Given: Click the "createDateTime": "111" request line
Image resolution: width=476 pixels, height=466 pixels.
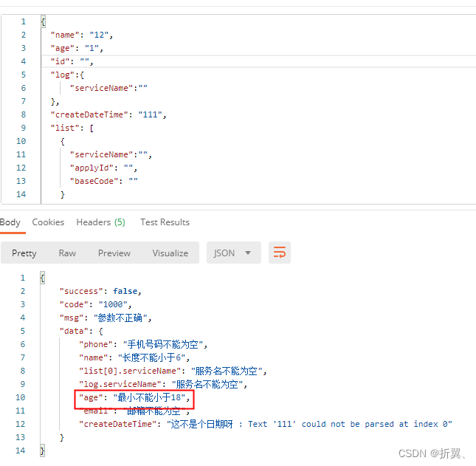Looking at the screenshot, I should (108, 114).
